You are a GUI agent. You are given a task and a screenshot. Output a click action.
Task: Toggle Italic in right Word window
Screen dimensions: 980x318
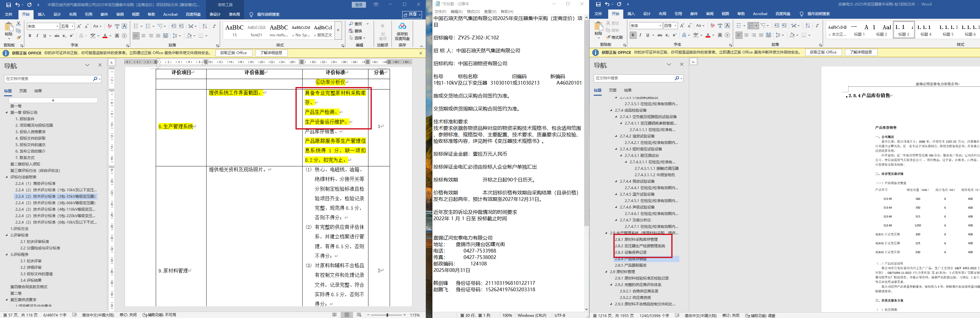coord(640,35)
